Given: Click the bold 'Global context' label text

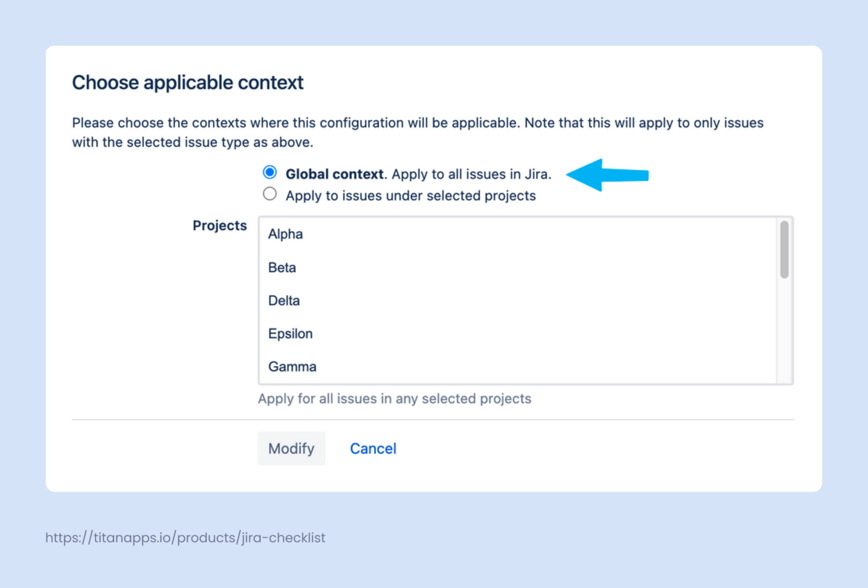Looking at the screenshot, I should tap(335, 174).
